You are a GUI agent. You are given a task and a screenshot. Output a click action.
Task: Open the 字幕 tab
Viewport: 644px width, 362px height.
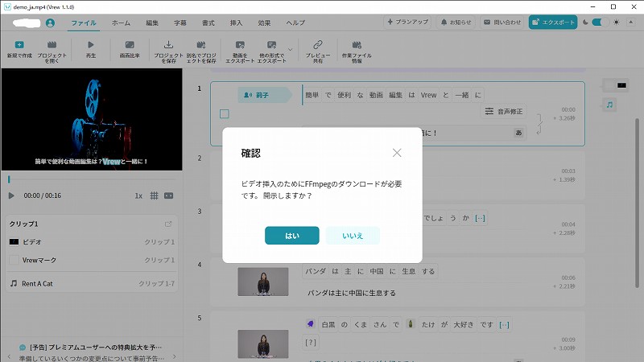(180, 23)
